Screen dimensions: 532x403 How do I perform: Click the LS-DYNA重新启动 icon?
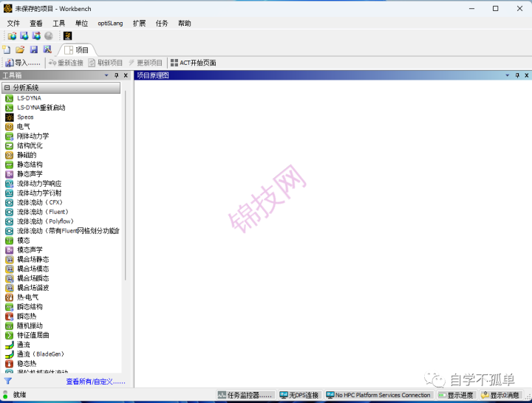[9, 108]
